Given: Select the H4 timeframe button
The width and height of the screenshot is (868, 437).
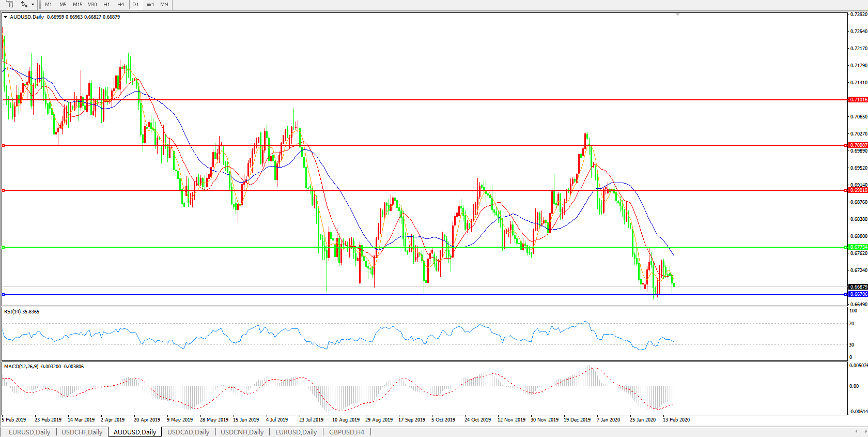Looking at the screenshot, I should [x=121, y=5].
